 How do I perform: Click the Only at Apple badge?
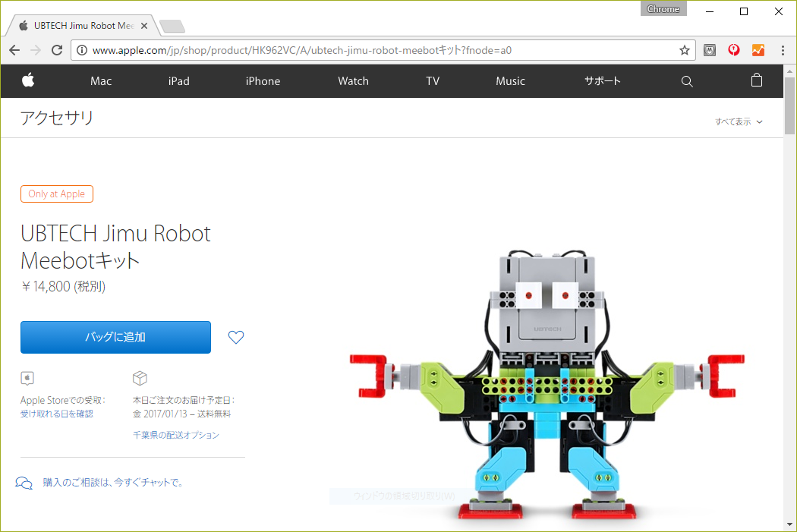coord(57,194)
